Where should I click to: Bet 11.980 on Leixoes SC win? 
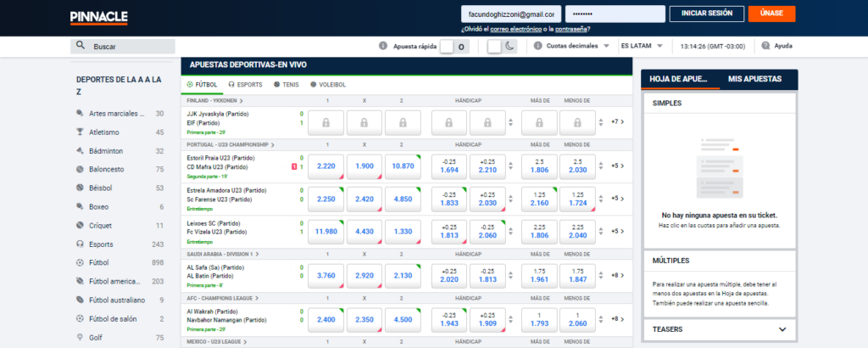pos(325,232)
